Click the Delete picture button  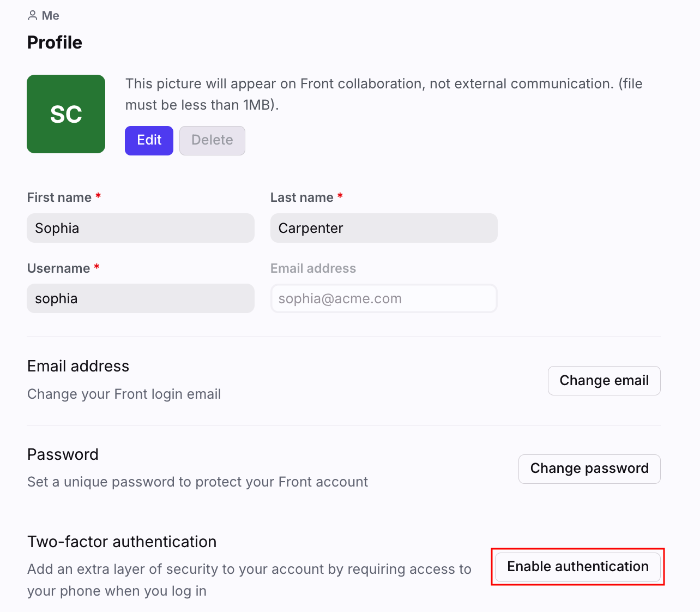(x=212, y=140)
